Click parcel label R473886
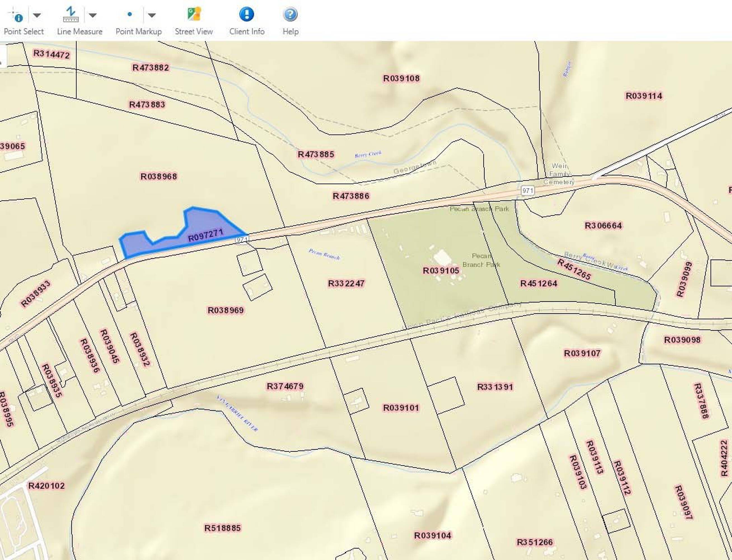Viewport: 732px width, 560px height. coord(351,196)
